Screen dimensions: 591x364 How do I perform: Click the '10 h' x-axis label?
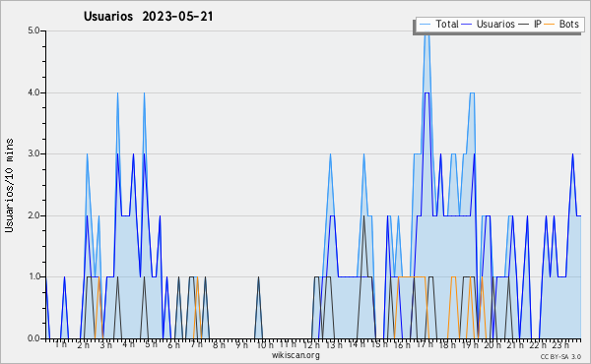[x=265, y=344]
